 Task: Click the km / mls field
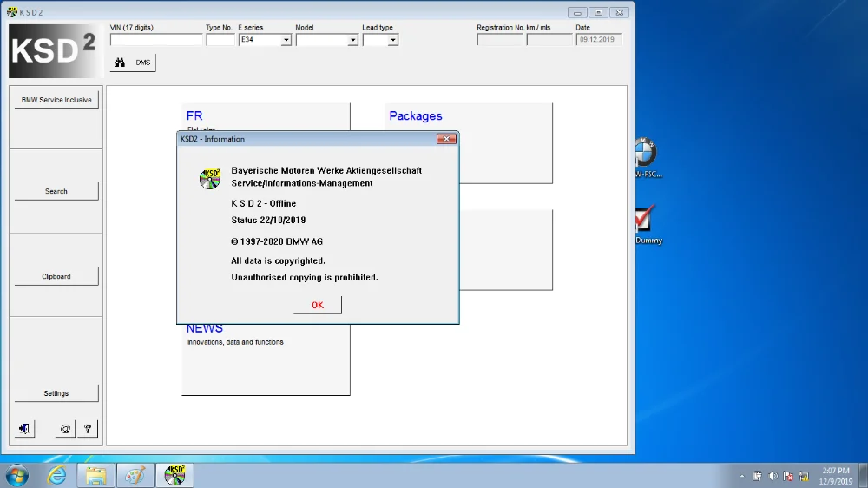(x=549, y=39)
